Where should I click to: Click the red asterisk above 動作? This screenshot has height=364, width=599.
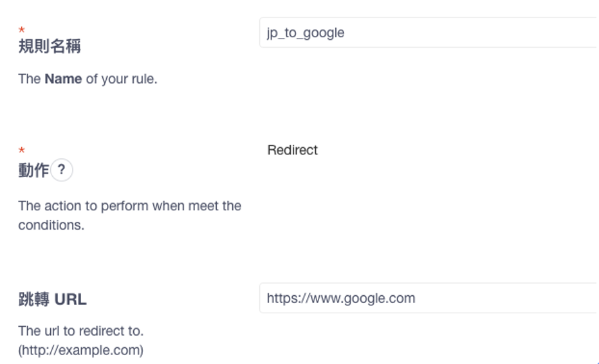22,150
